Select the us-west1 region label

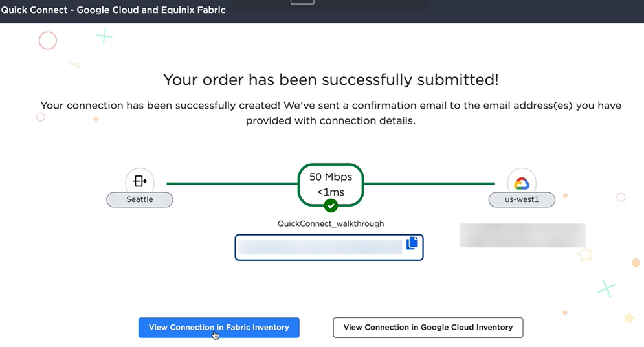tap(522, 199)
